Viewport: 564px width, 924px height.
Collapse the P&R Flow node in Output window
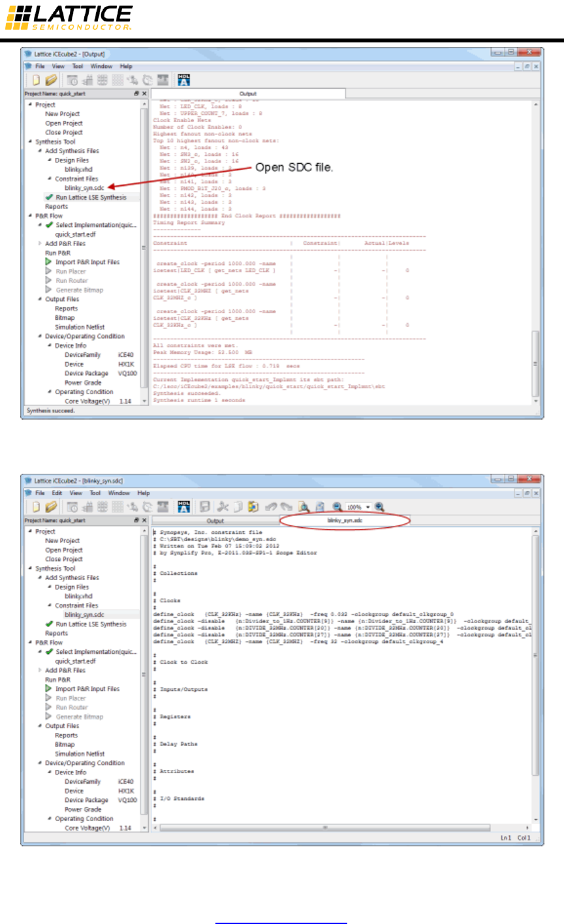[x=30, y=216]
